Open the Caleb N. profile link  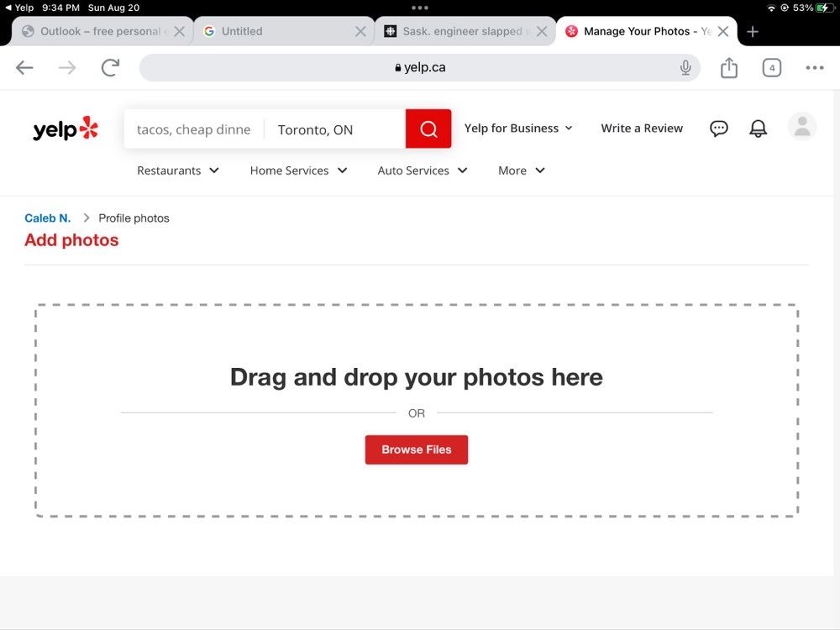pos(48,218)
